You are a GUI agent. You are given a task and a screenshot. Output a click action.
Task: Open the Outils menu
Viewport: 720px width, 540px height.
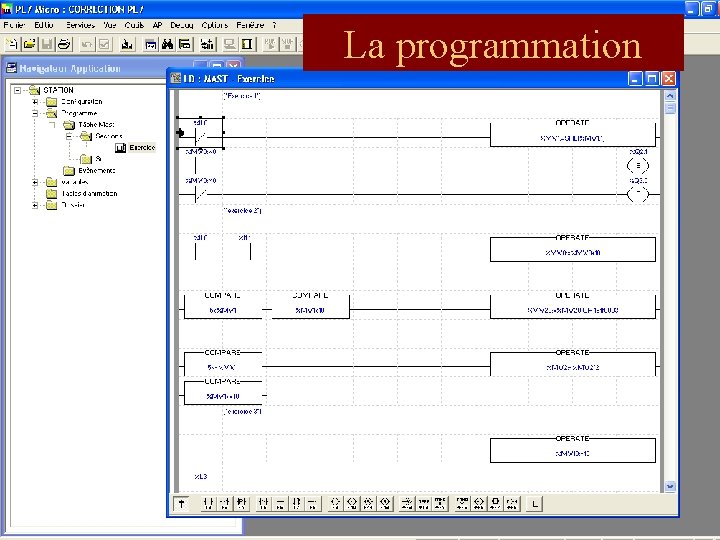click(134, 25)
